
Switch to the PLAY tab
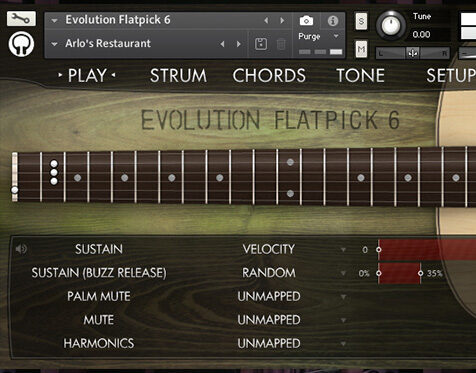(x=87, y=75)
